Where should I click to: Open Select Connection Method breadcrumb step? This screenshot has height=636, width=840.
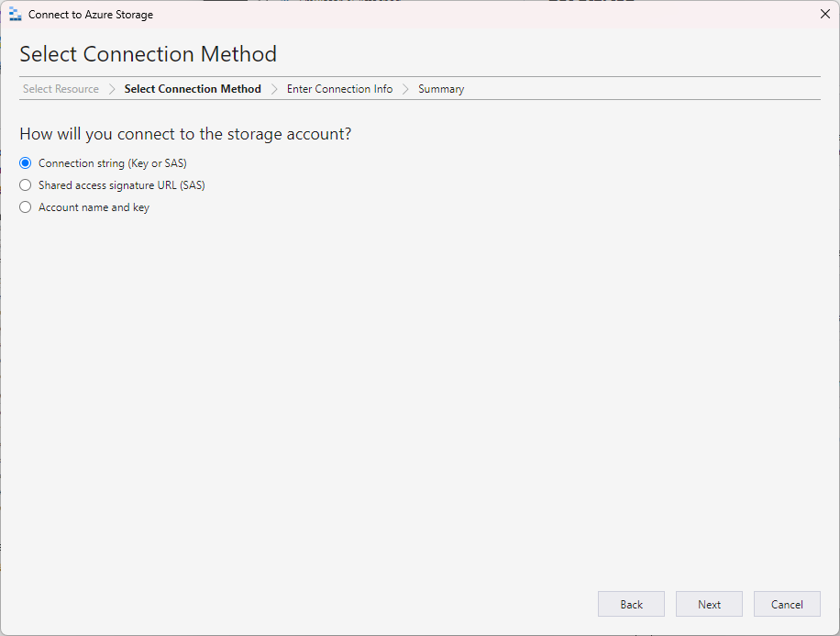point(193,89)
